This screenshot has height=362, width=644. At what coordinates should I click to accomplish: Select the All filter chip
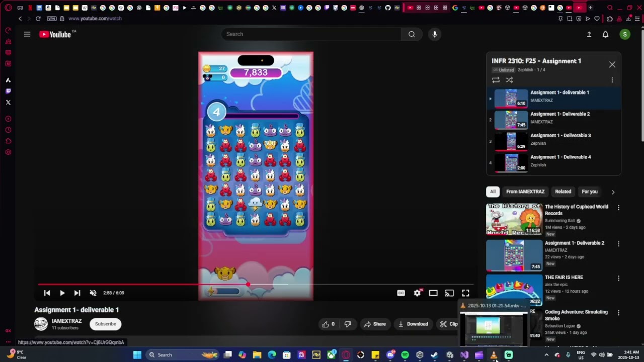[493, 192]
